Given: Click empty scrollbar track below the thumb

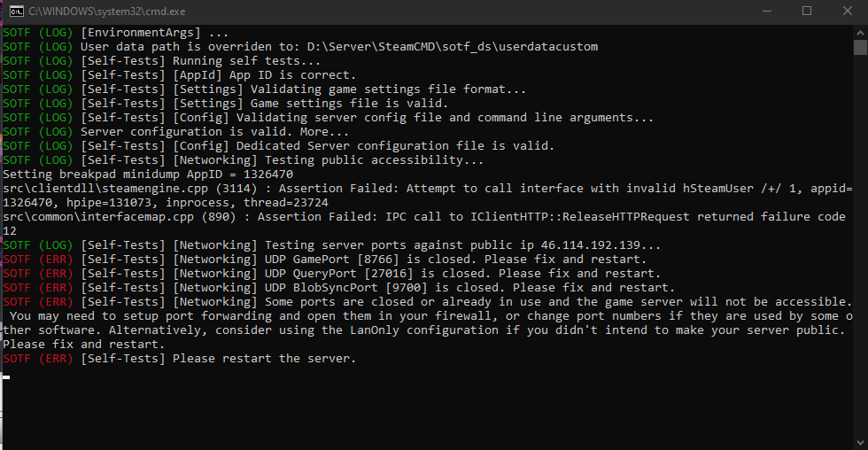Looking at the screenshot, I should (860, 266).
